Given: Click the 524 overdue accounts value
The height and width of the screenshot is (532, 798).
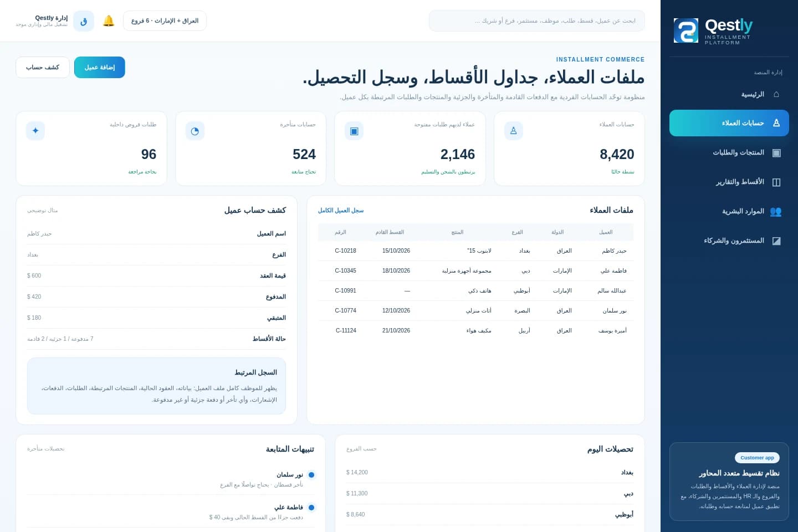Looking at the screenshot, I should tap(304, 154).
